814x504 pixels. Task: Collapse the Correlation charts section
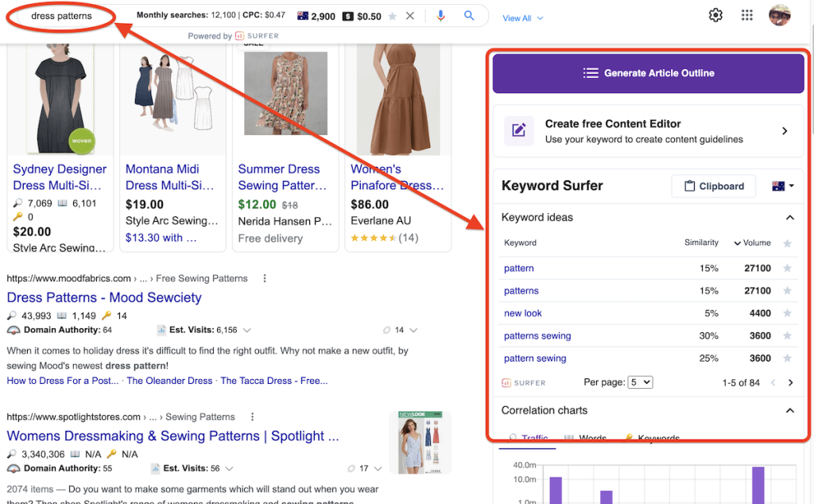pyautogui.click(x=789, y=410)
